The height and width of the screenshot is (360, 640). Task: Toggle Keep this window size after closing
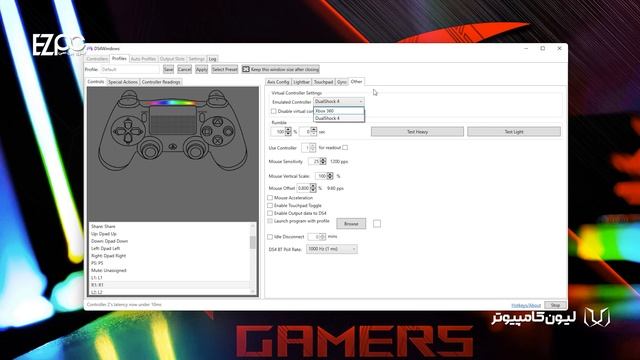281,69
